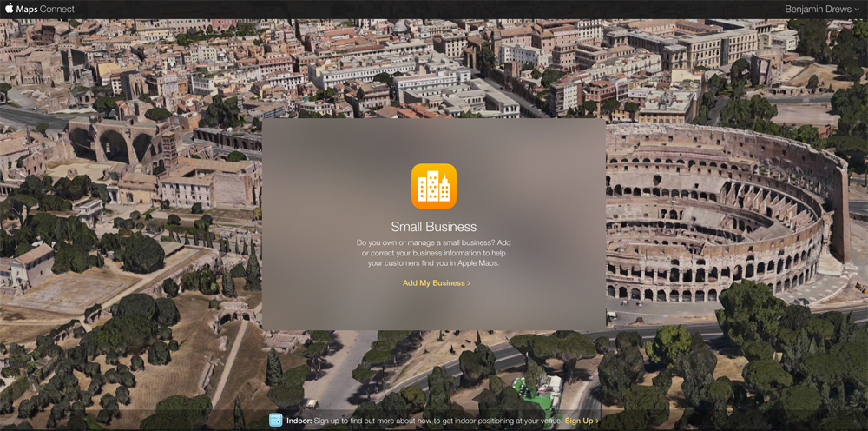Image resolution: width=868 pixels, height=431 pixels.
Task: Click the Apple logo in the header
Action: click(8, 9)
